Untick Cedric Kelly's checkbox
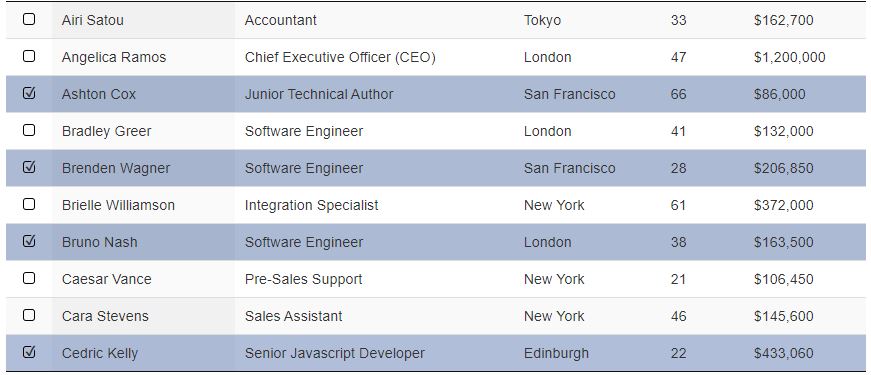Viewport: 871px width, 375px height. (x=29, y=352)
